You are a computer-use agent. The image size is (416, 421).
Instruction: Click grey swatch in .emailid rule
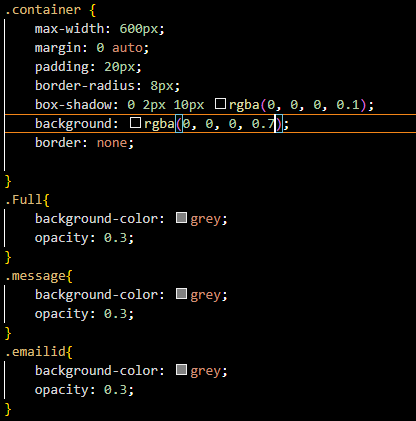pyautogui.click(x=181, y=370)
